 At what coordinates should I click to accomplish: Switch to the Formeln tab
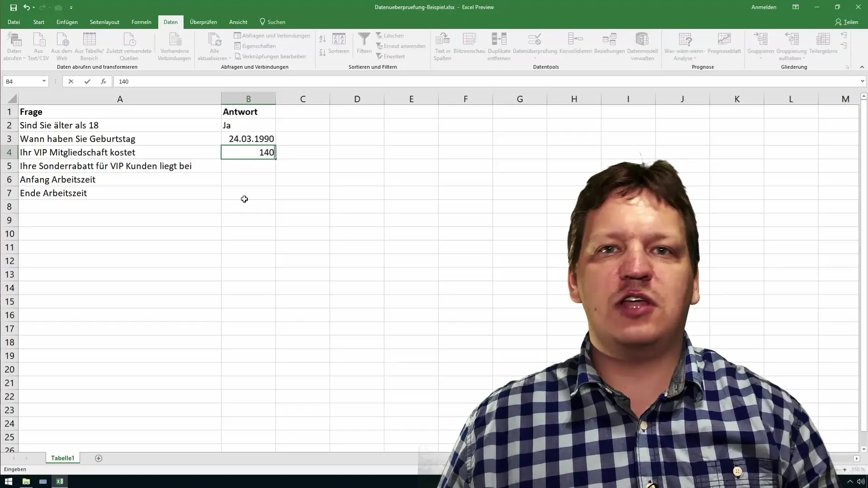coord(142,22)
